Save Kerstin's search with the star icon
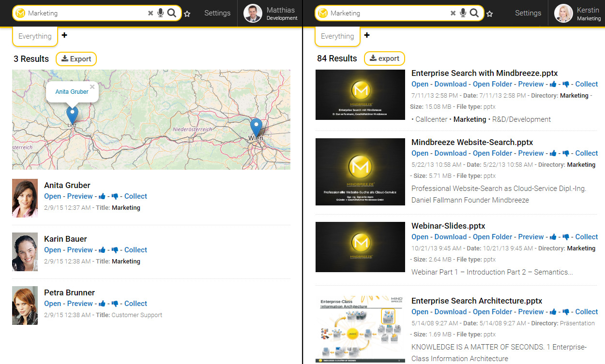 tap(490, 14)
